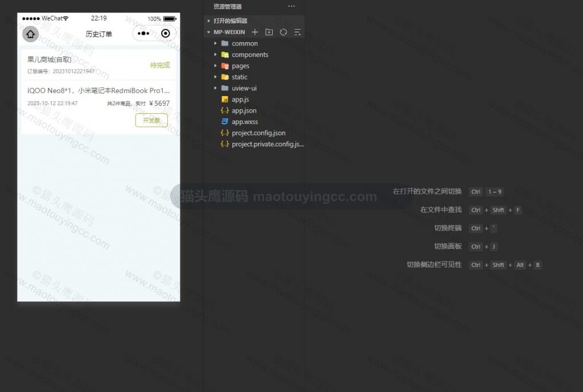Open the app.wxss file
Image resolution: width=583 pixels, height=392 pixels.
pos(245,122)
